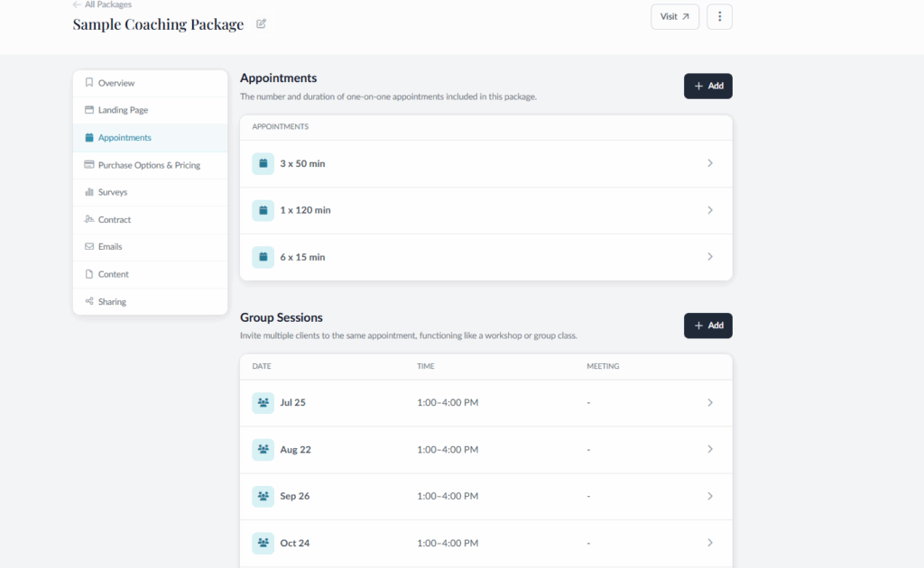Open the three-dot overflow menu
This screenshot has height=568, width=924.
point(719,16)
